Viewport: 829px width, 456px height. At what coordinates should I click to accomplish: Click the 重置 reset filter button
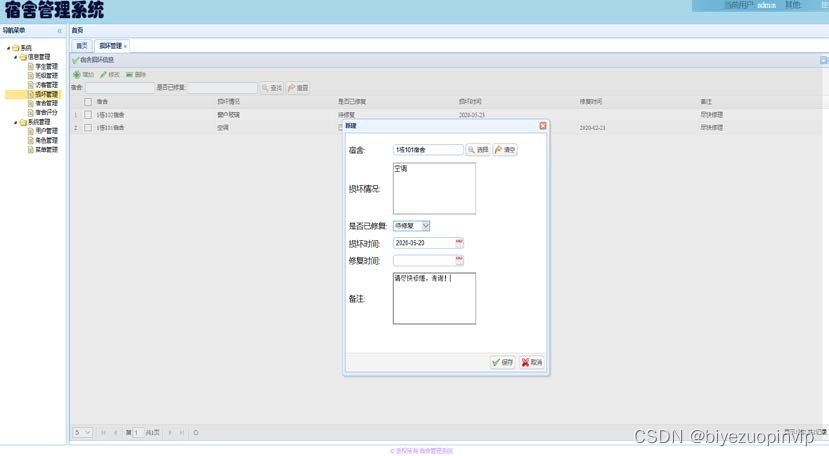(298, 88)
